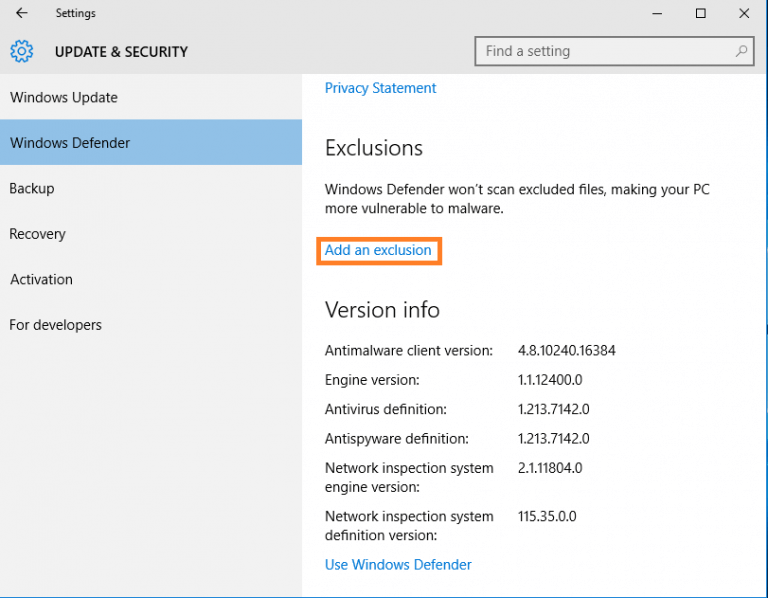The image size is (768, 598).
Task: Maximize the Settings window
Action: pyautogui.click(x=700, y=13)
